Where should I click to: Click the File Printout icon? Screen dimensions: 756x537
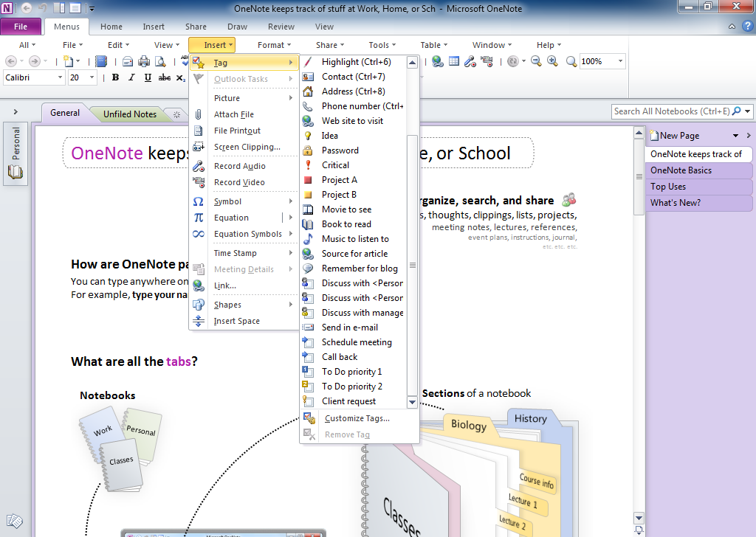pos(198,131)
